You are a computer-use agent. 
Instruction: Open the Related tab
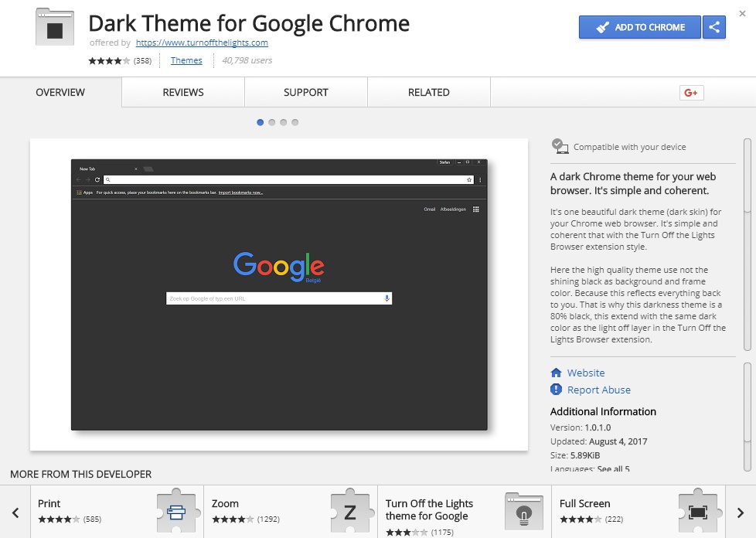pyautogui.click(x=428, y=92)
